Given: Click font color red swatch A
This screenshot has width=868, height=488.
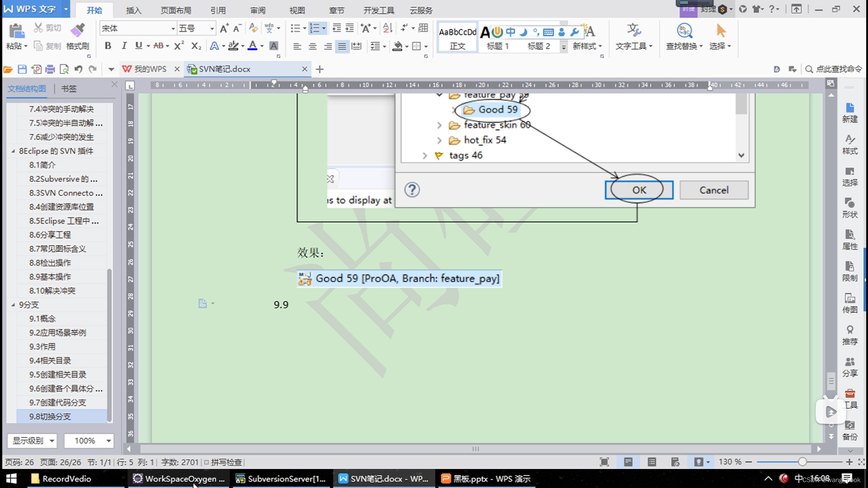Looking at the screenshot, I should pos(253,46).
